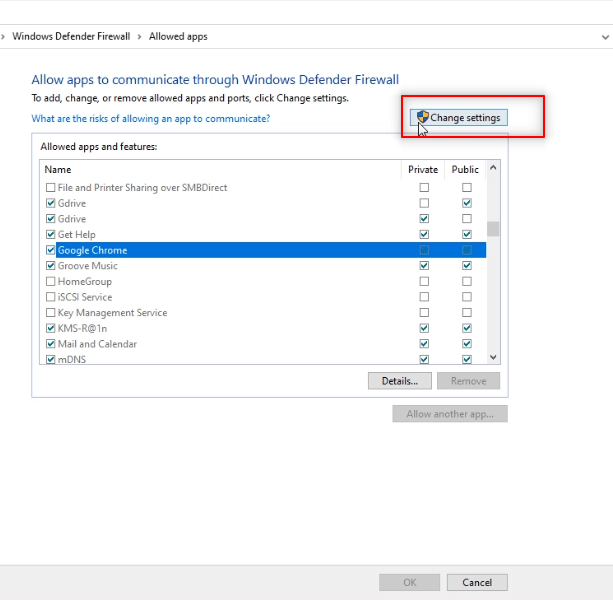613x600 pixels.
Task: Select the Get Help row text
Action: tap(77, 235)
